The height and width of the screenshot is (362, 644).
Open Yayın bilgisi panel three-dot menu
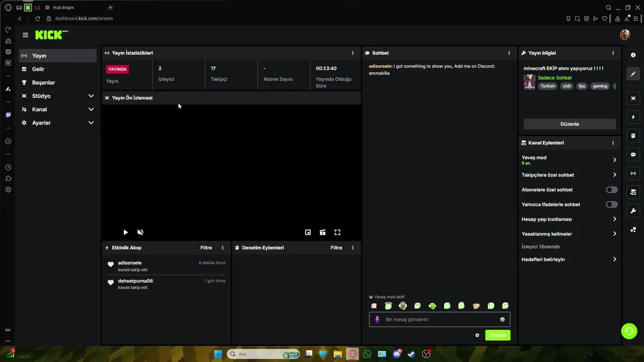click(x=613, y=53)
